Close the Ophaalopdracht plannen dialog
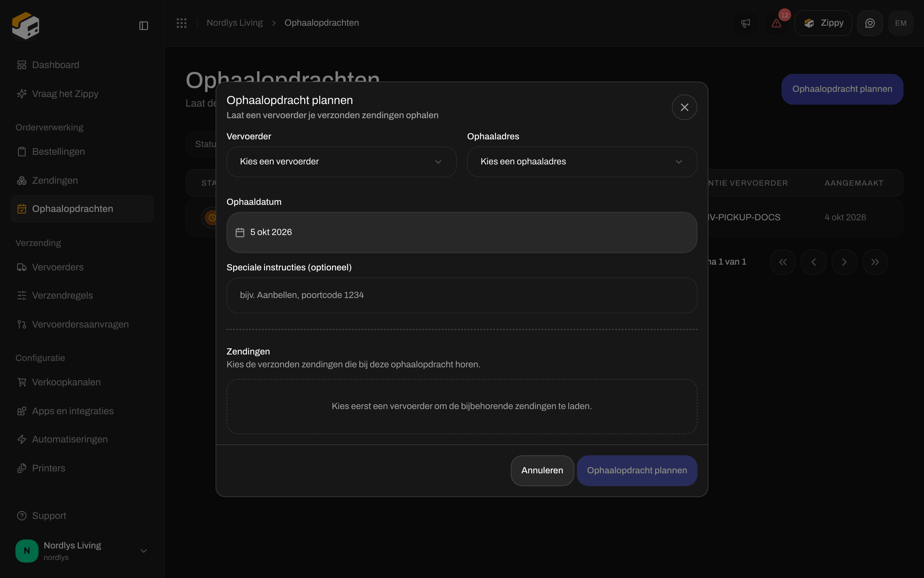Image resolution: width=924 pixels, height=578 pixels. click(x=684, y=108)
